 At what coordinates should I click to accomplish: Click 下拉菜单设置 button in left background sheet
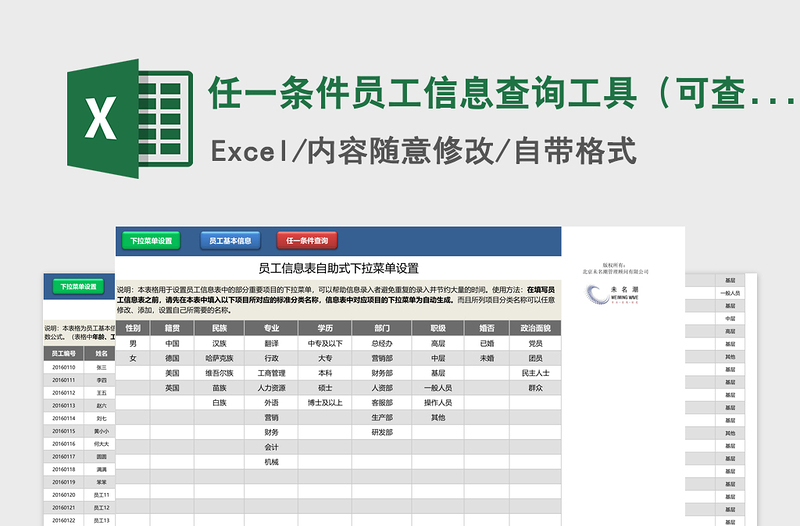[x=79, y=287]
